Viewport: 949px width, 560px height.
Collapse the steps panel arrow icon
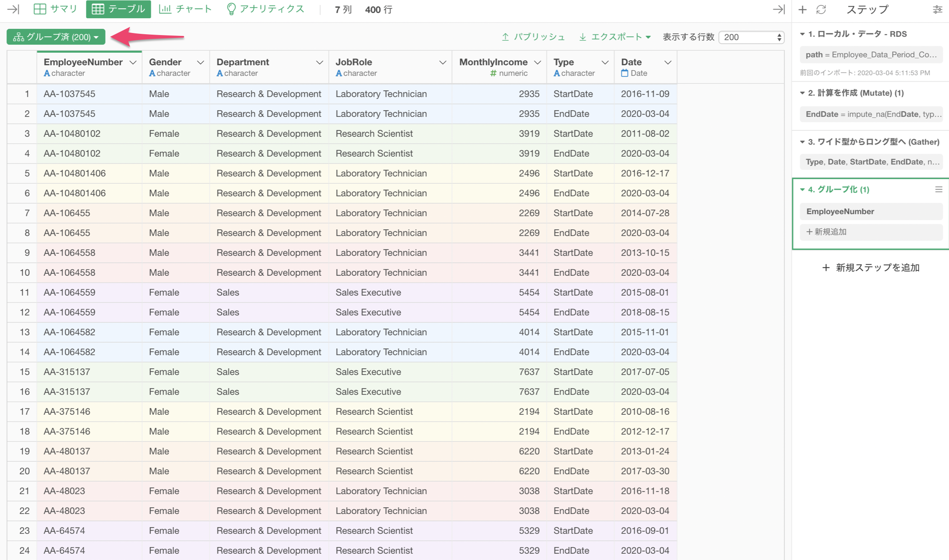[779, 9]
